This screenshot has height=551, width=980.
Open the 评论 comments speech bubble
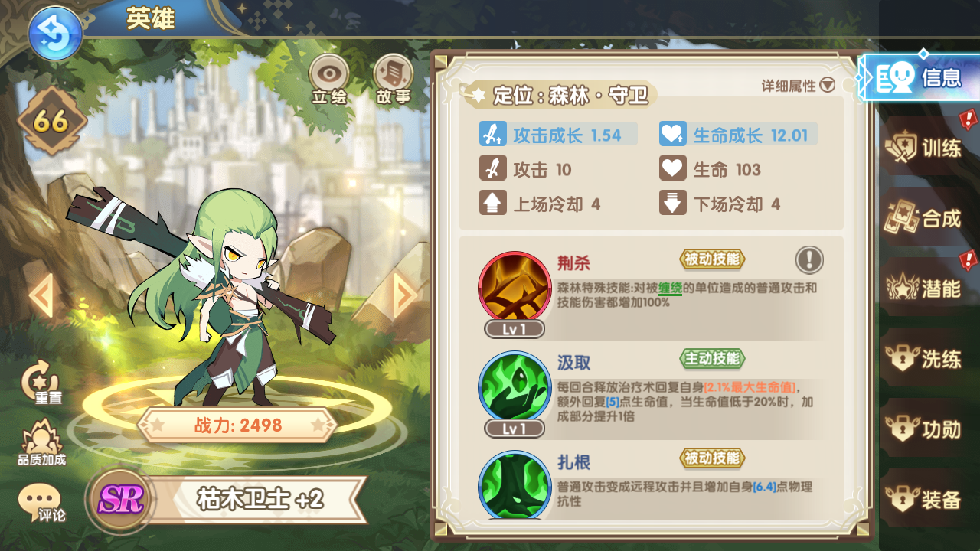click(x=43, y=504)
